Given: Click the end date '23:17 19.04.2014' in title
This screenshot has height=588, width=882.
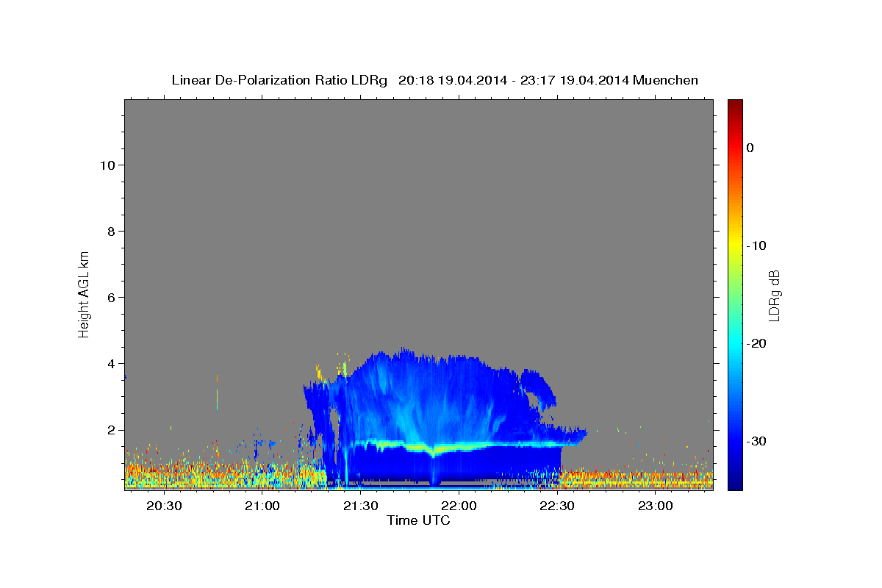Looking at the screenshot, I should tap(574, 80).
